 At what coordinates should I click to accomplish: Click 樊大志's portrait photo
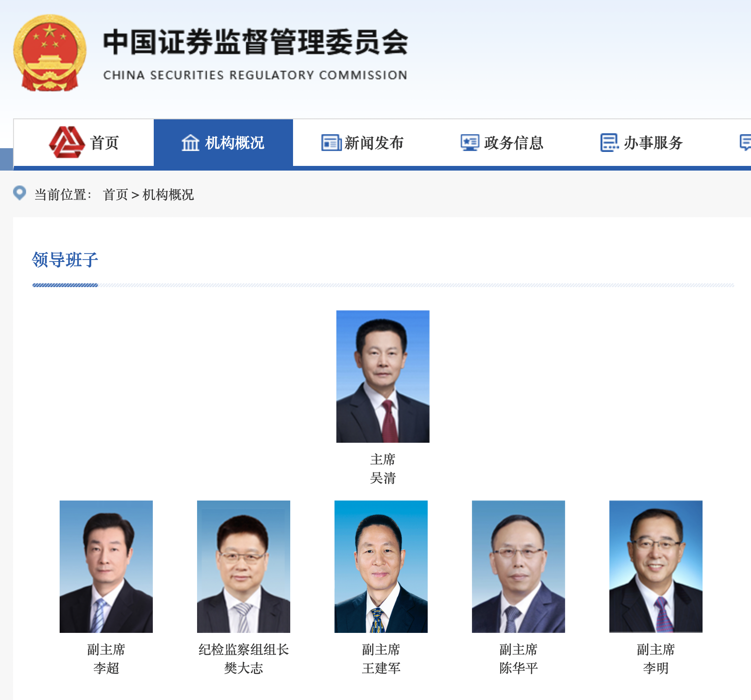point(244,567)
